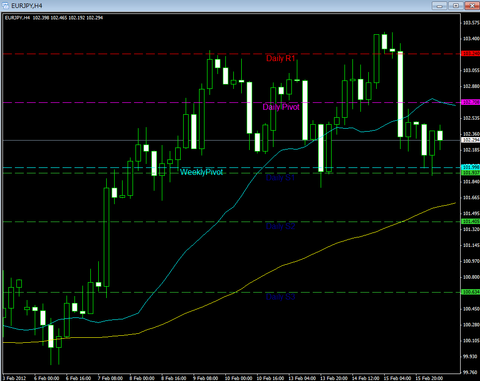
Task: Select the 'Daily Pivot' chart label
Action: (281, 107)
